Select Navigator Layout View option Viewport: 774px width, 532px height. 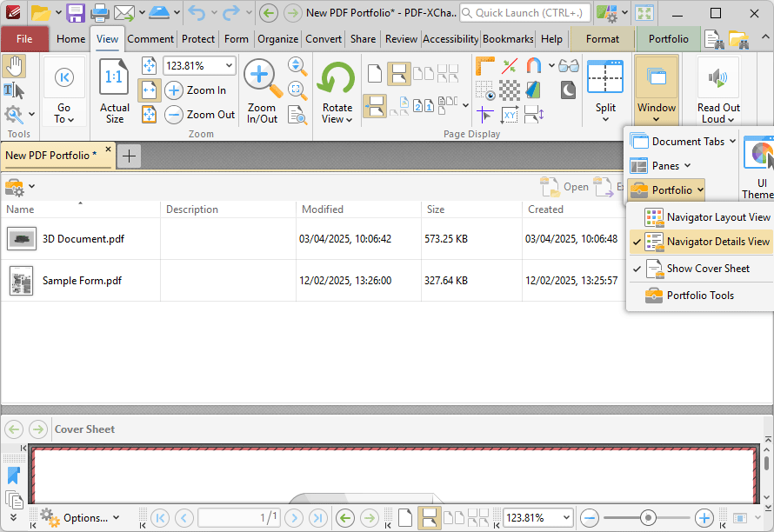[701, 217]
